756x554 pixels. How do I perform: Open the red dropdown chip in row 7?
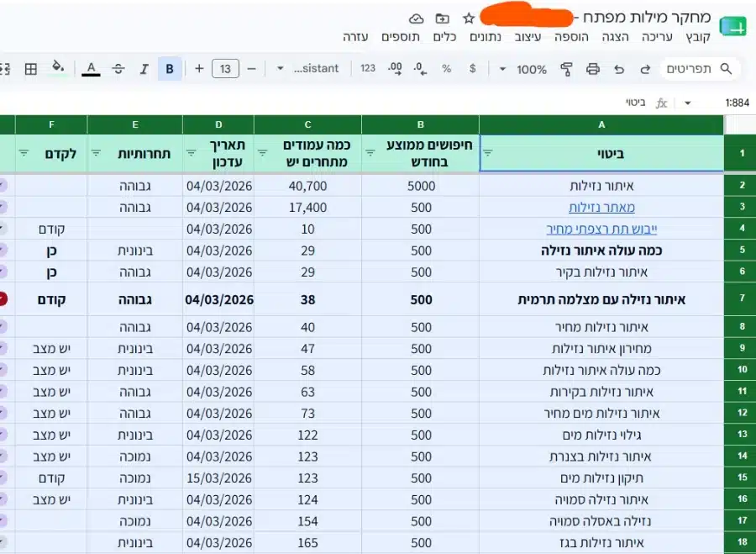pyautogui.click(x=3, y=299)
